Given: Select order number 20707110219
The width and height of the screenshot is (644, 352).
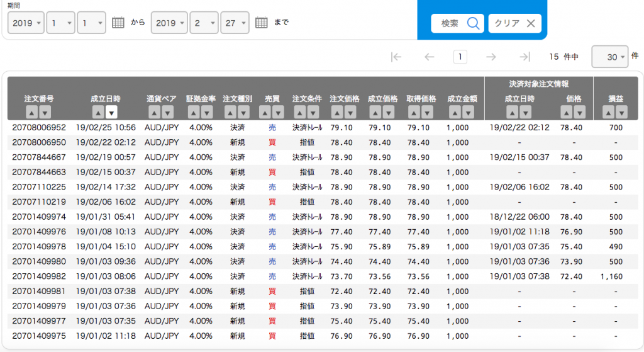Looking at the screenshot, I should [x=39, y=202].
